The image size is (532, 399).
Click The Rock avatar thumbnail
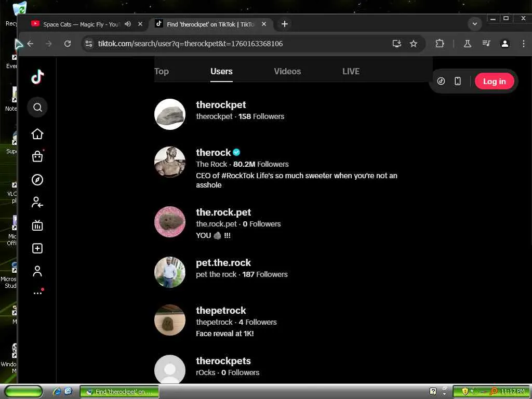[170, 162]
